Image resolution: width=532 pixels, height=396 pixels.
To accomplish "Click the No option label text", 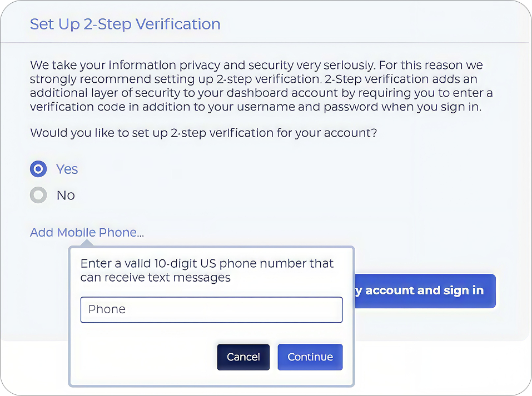I will point(66,196).
